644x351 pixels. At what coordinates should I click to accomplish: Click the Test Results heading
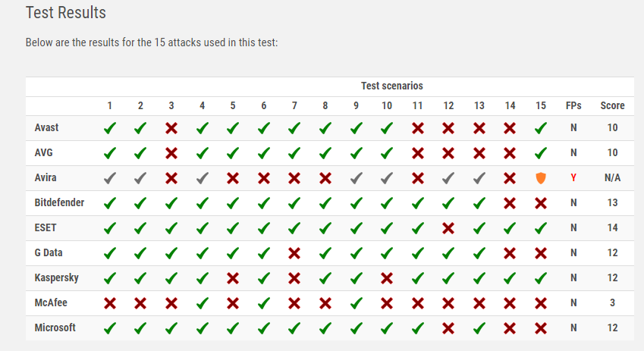tap(66, 13)
